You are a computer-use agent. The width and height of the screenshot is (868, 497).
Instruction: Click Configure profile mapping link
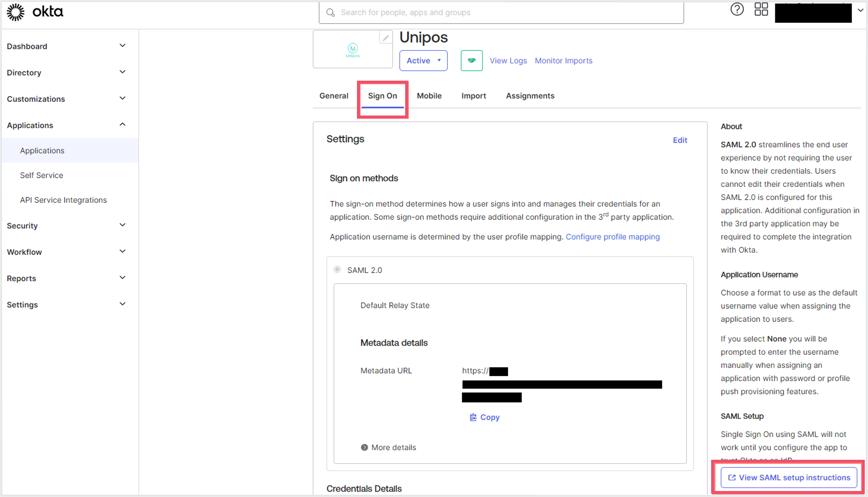tap(612, 237)
